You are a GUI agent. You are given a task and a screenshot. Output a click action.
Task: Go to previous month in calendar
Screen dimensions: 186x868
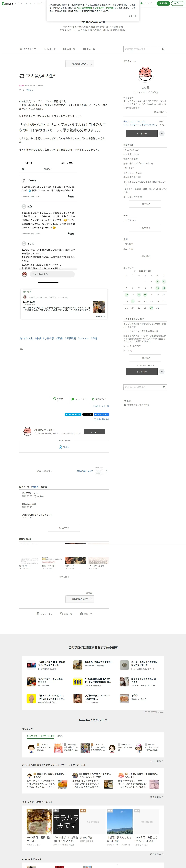click(134, 271)
